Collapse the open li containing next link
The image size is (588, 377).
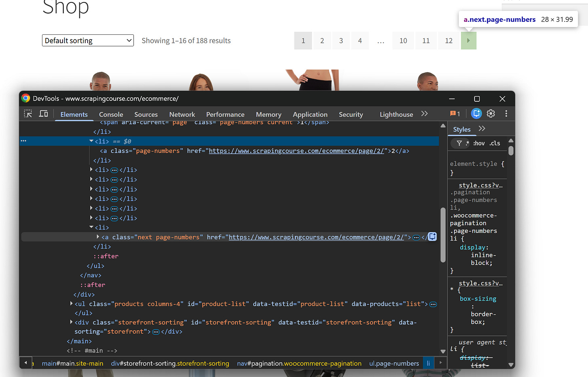coord(91,227)
